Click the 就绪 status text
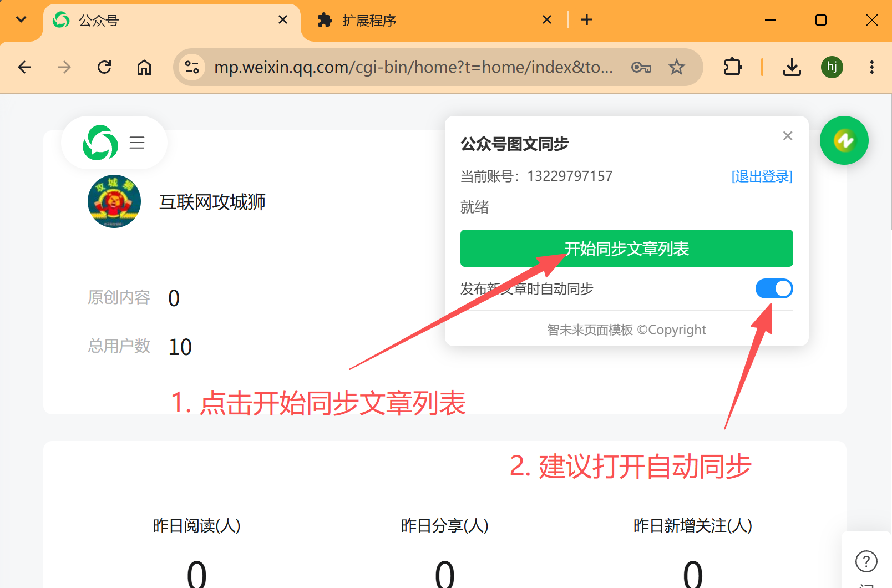 475,207
